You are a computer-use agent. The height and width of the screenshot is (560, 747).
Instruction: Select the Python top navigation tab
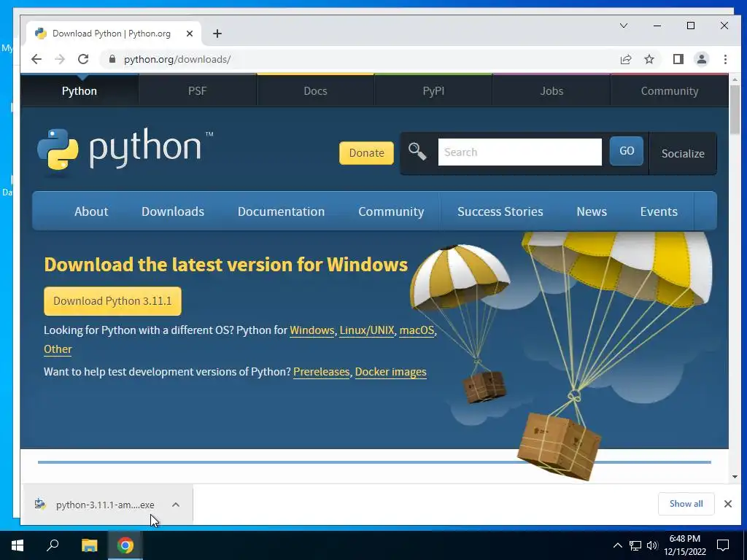79,90
